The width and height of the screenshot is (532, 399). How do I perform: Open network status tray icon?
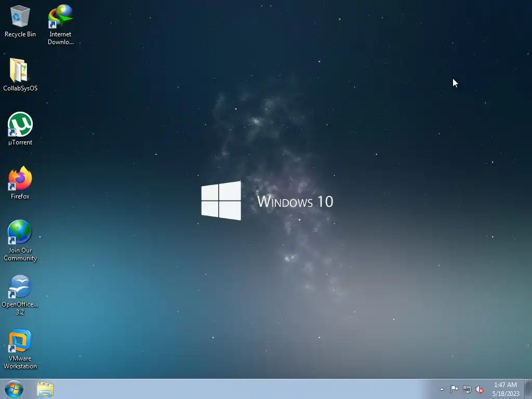467,389
